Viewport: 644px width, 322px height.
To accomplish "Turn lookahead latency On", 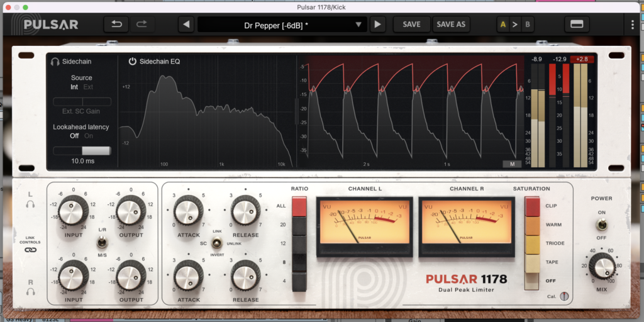I will point(89,136).
